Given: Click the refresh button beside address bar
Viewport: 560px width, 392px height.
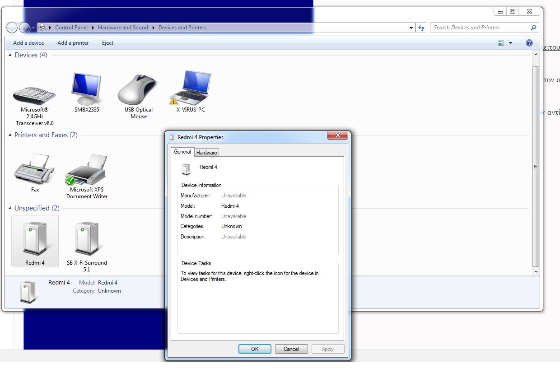Looking at the screenshot, I should pos(421,28).
